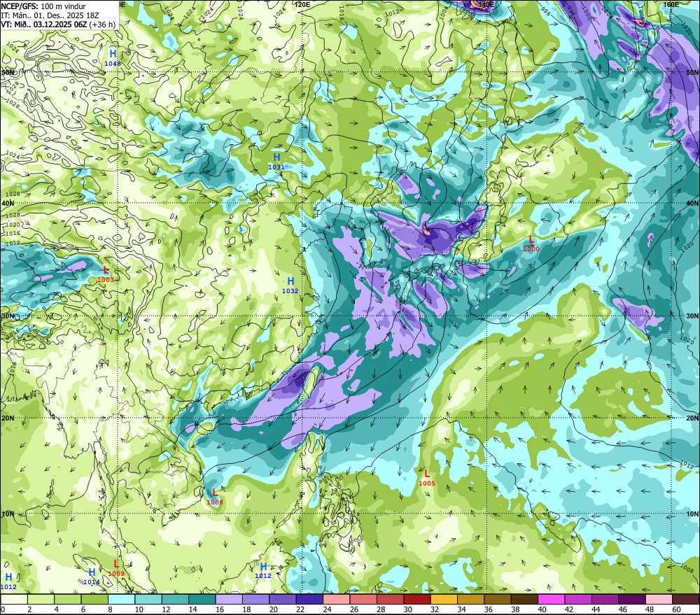This screenshot has width=700, height=615.
Task: Select the yellow legend swatch starting at 32
Action: pos(444,599)
